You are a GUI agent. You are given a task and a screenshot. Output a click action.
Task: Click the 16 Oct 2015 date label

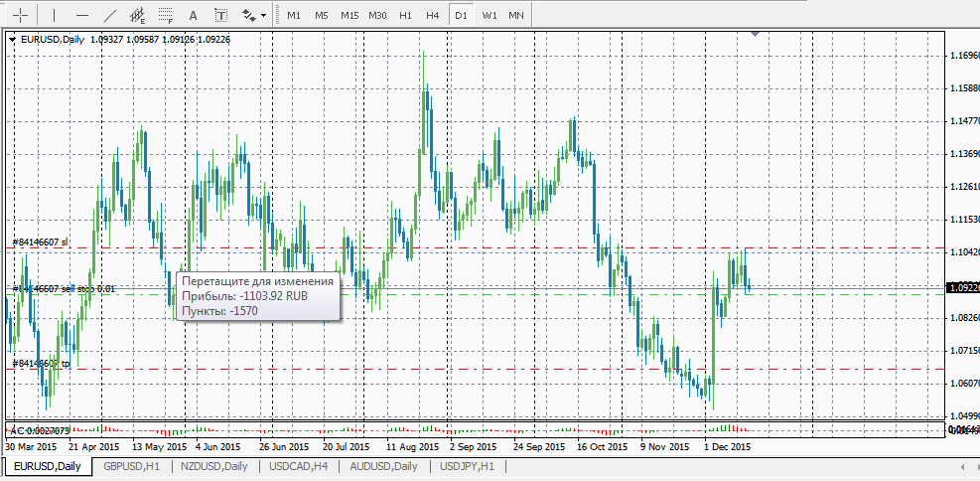(x=602, y=447)
